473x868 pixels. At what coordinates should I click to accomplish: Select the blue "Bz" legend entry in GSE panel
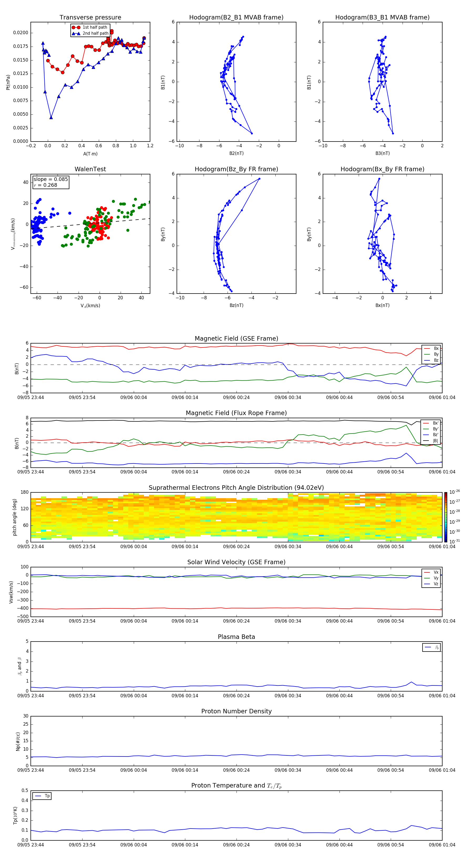(x=431, y=360)
